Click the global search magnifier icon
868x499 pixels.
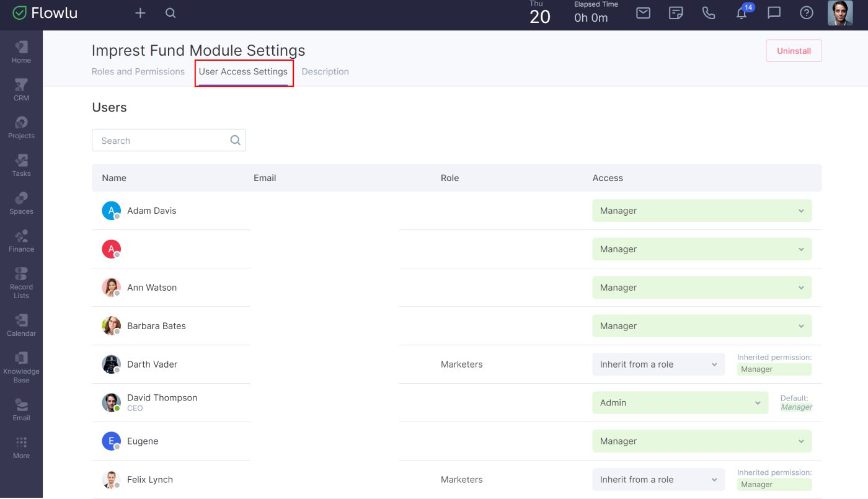click(170, 13)
